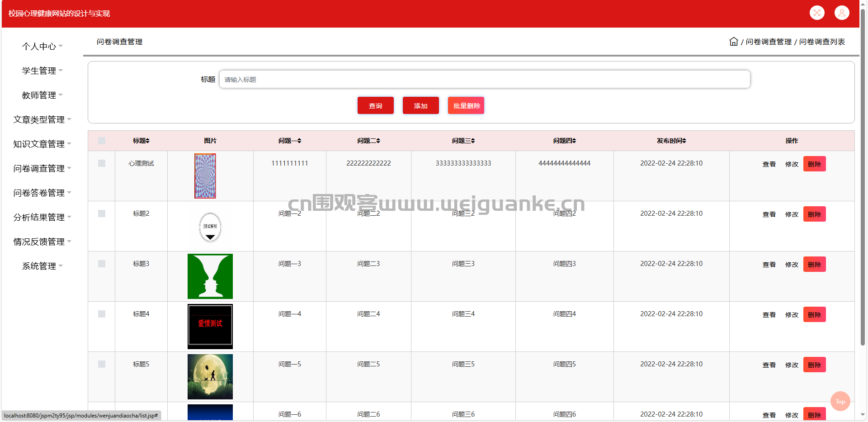
Task: View the 标题4 row via 查看
Action: click(769, 315)
